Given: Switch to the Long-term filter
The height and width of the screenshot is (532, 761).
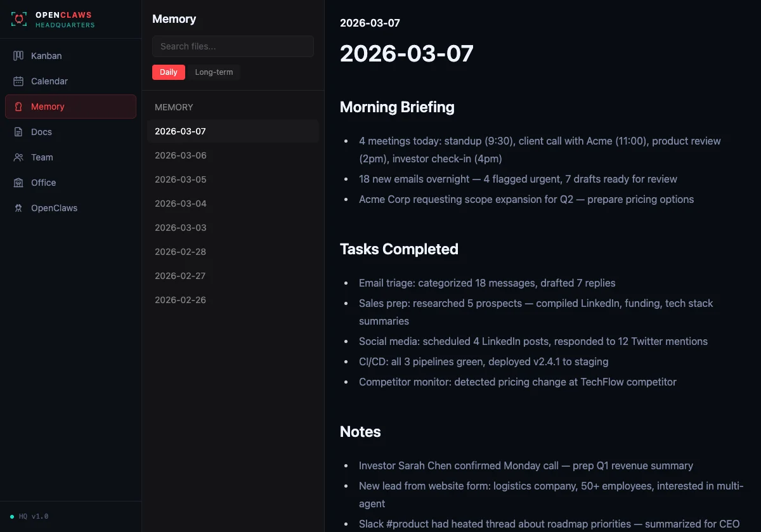Looking at the screenshot, I should pyautogui.click(x=214, y=72).
